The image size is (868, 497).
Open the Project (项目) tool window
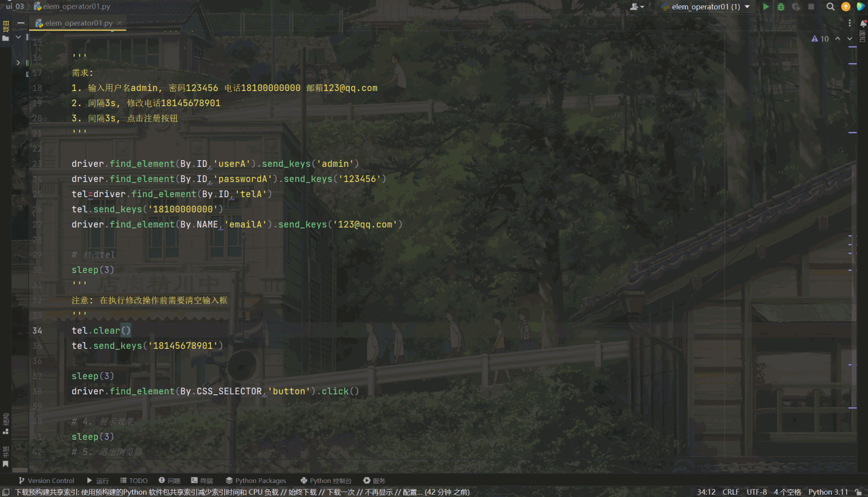6,30
